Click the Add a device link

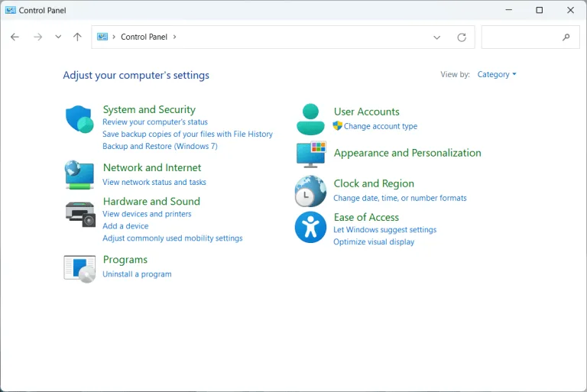click(125, 226)
